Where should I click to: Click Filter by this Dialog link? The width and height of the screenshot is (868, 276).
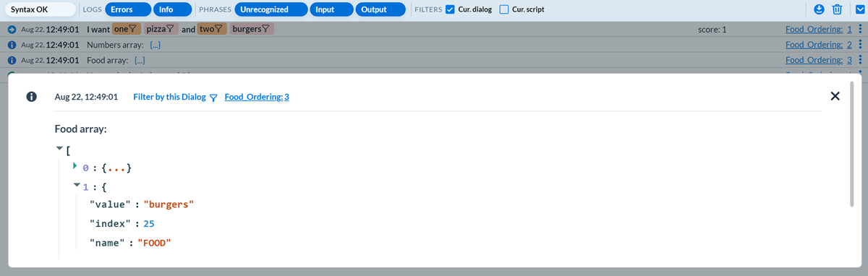point(175,97)
